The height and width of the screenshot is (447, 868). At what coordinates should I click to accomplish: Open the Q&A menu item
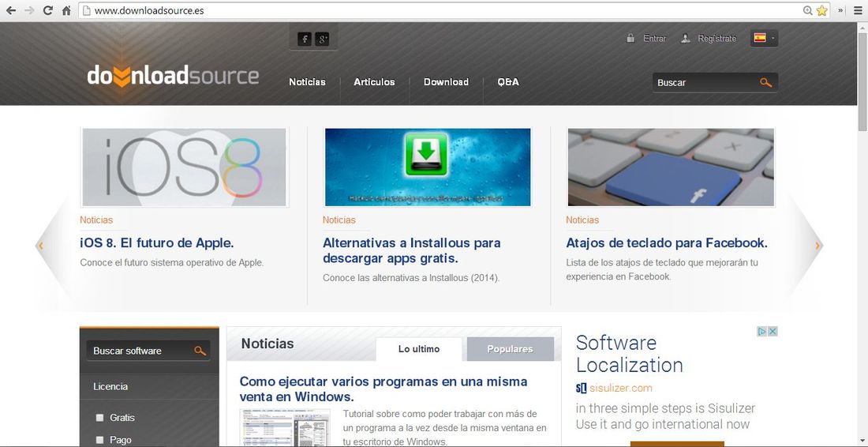[x=508, y=82]
